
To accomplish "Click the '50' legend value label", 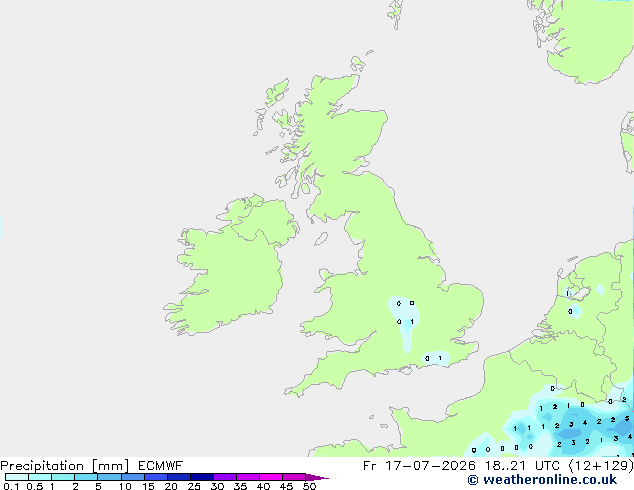I will pos(309,486).
